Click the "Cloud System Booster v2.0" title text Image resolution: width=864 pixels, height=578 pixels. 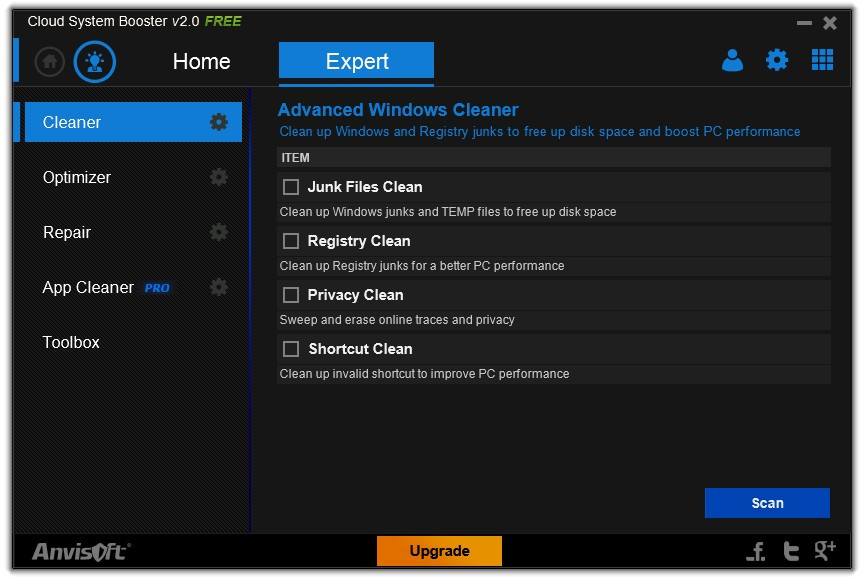[114, 21]
